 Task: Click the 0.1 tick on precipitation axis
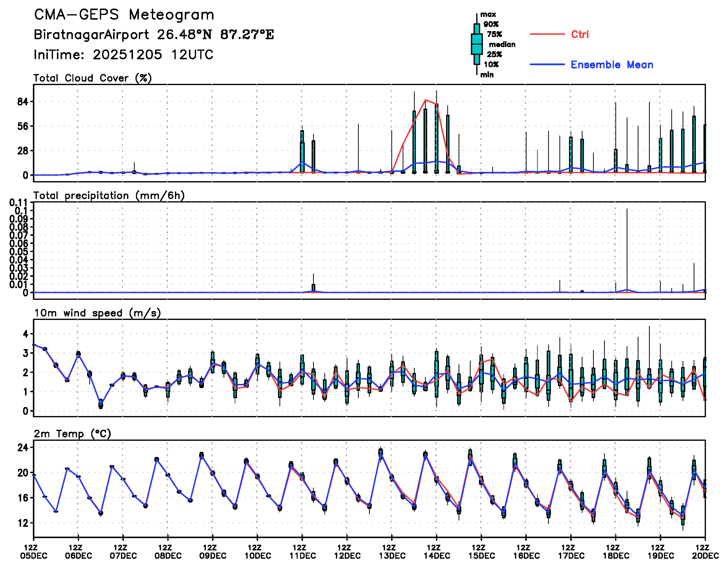click(21, 211)
